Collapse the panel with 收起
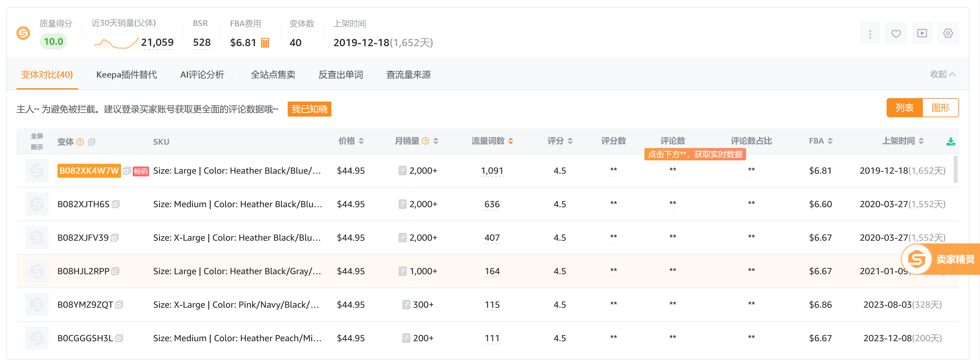This screenshot has height=360, width=980. (x=943, y=74)
